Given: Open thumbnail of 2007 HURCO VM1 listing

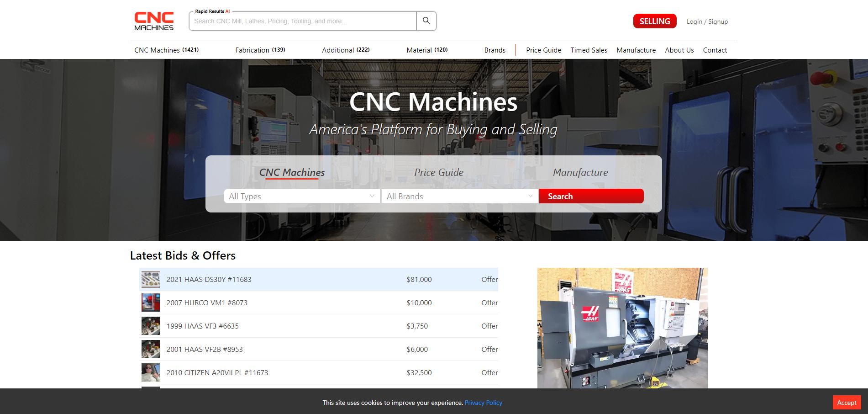Looking at the screenshot, I should click(x=151, y=303).
